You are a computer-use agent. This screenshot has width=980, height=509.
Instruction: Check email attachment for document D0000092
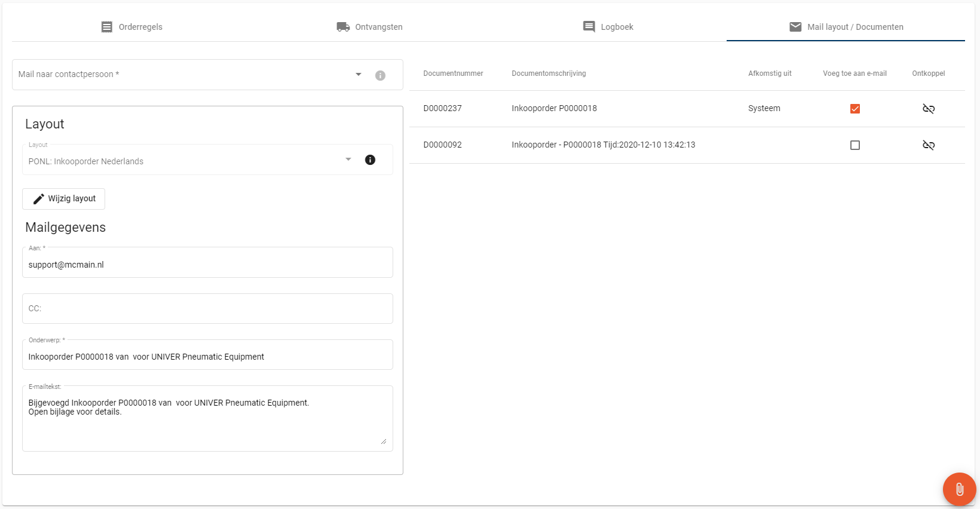(855, 145)
